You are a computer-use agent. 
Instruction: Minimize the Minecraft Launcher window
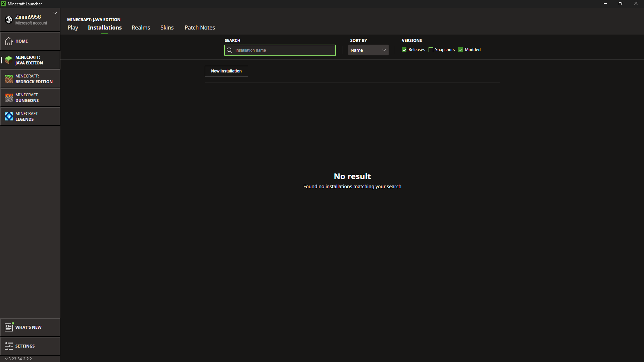click(605, 4)
